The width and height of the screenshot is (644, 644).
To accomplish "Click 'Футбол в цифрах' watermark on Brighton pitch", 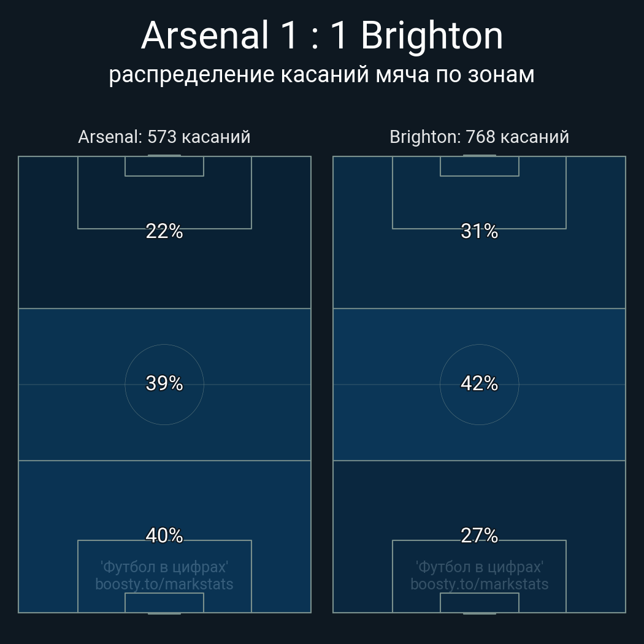I will (479, 567).
